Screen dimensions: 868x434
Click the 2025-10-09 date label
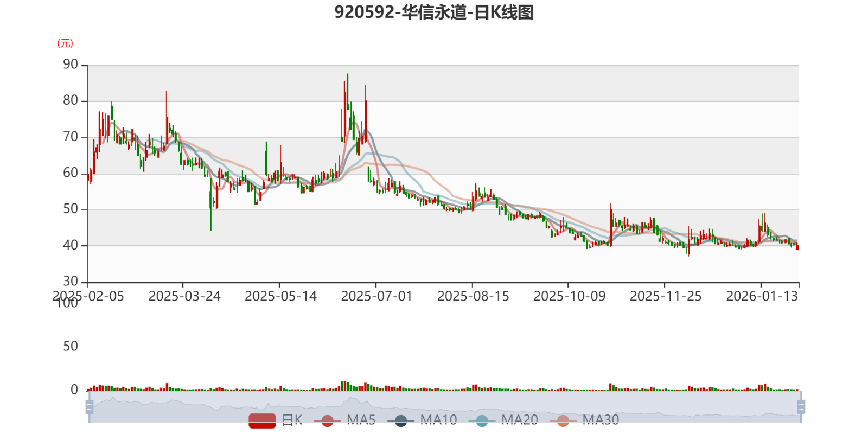569,296
